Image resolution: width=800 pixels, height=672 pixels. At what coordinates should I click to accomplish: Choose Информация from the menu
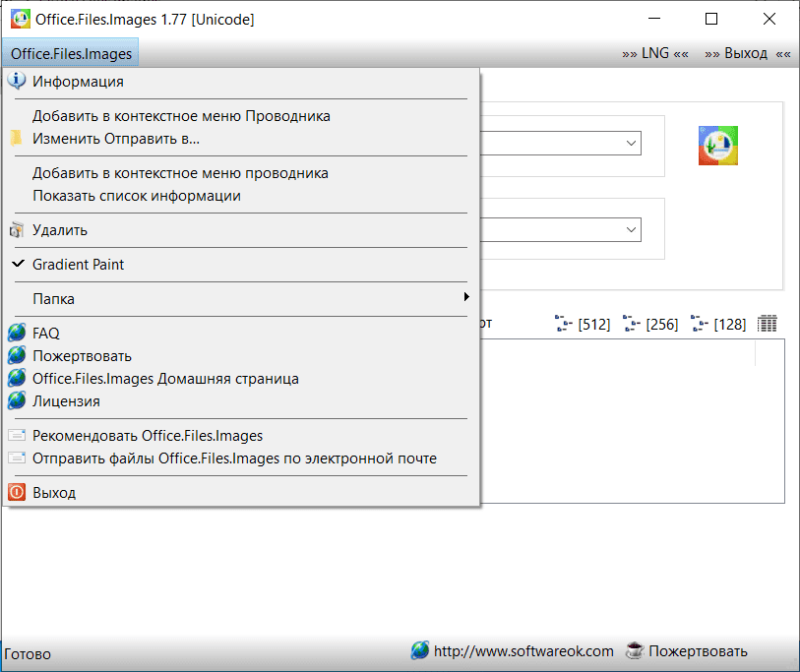(x=241, y=81)
